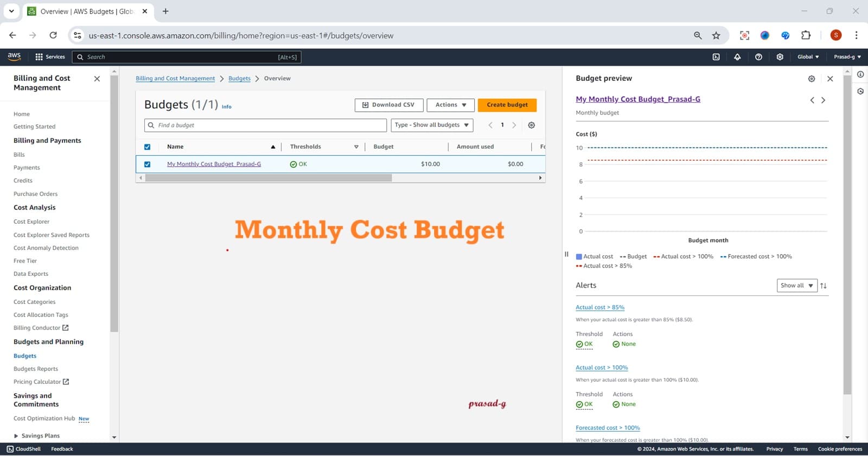Click the alerts sort order icon
The width and height of the screenshot is (868, 456).
pyautogui.click(x=824, y=286)
